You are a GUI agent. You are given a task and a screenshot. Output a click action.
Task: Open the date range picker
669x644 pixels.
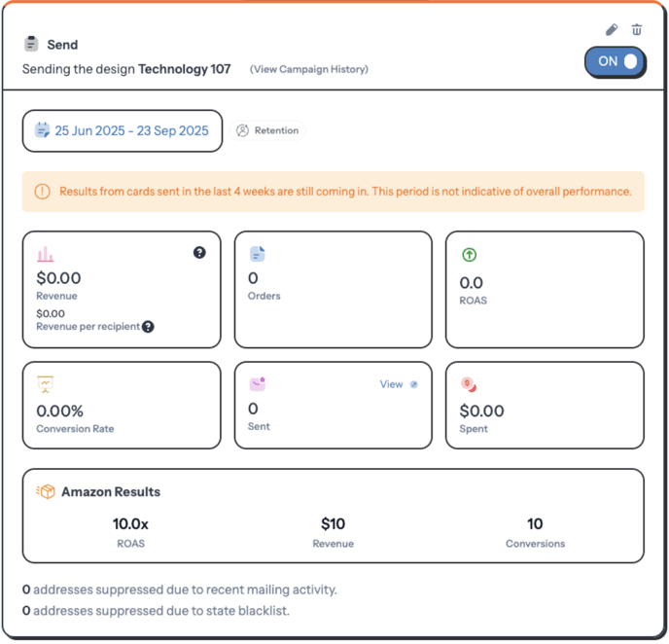123,130
